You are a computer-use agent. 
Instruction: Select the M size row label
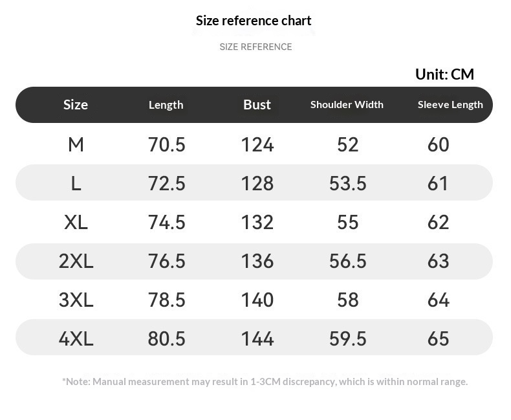(x=76, y=144)
